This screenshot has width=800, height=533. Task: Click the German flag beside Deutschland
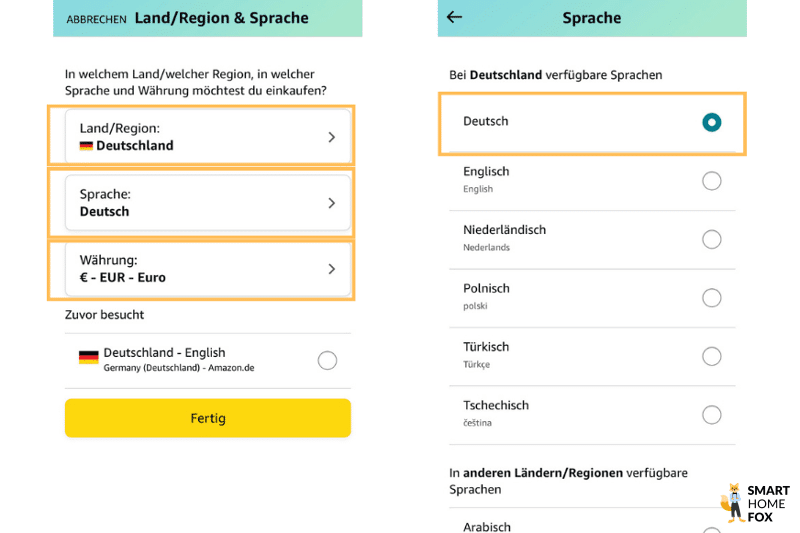[86, 146]
